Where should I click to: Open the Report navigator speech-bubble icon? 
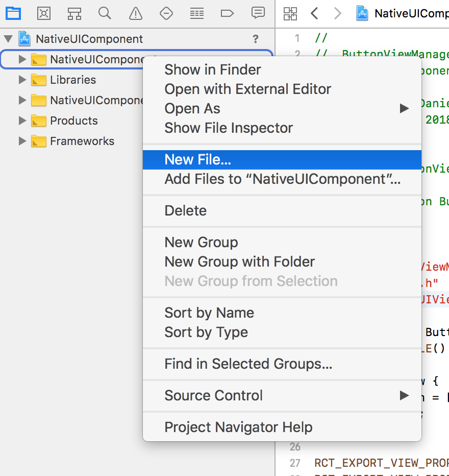258,13
